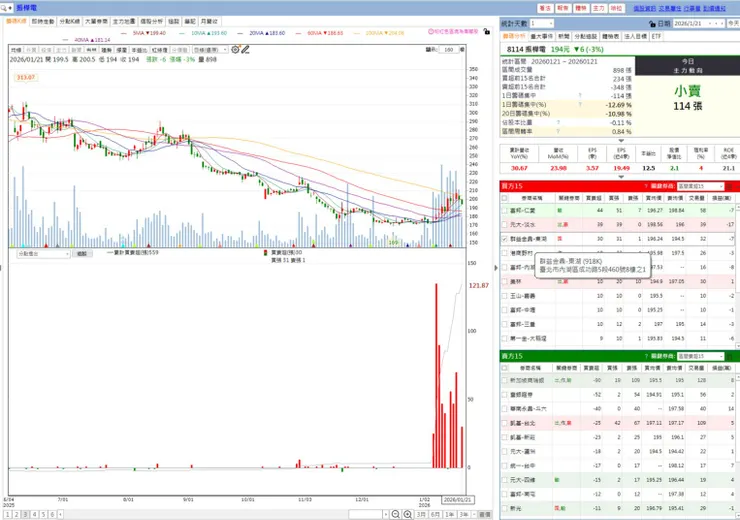Screen dimensions: 740x520
Task: Zoom in the chart with plus magnifier
Action: [x=407, y=514]
